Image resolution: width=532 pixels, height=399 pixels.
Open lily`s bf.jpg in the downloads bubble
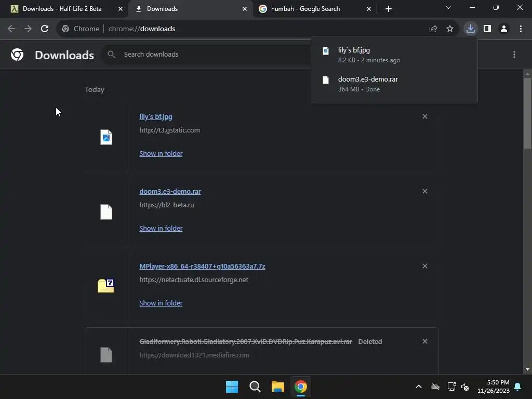tap(394, 55)
